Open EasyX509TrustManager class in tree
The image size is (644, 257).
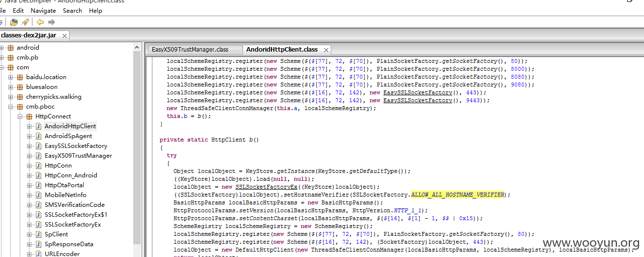[78, 156]
